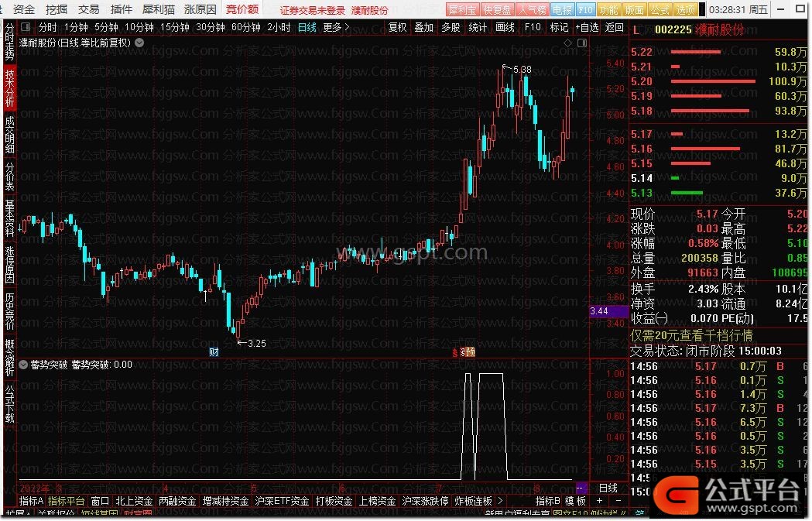Viewport: 812px width, 521px height.
Task: Zoom in the chart with the plus button
Action: click(599, 501)
